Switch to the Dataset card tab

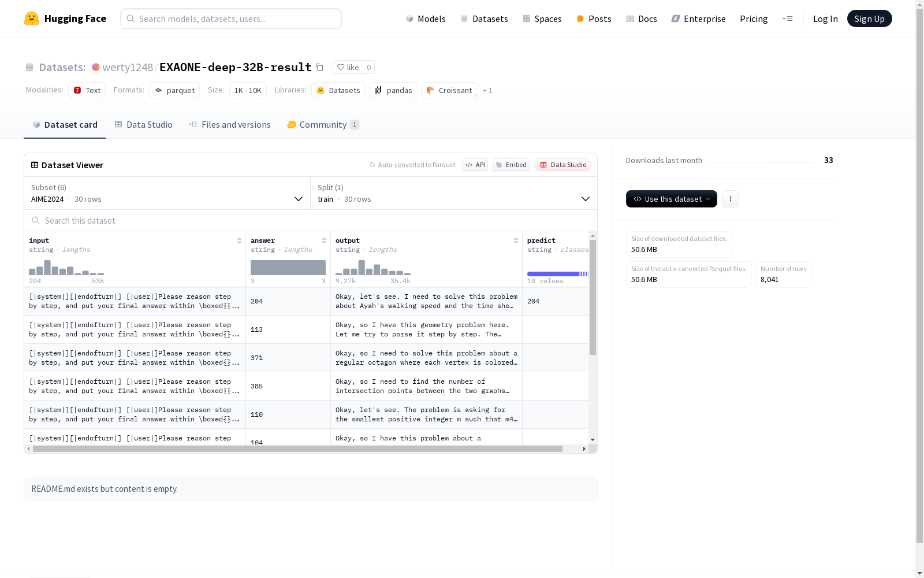click(x=65, y=124)
